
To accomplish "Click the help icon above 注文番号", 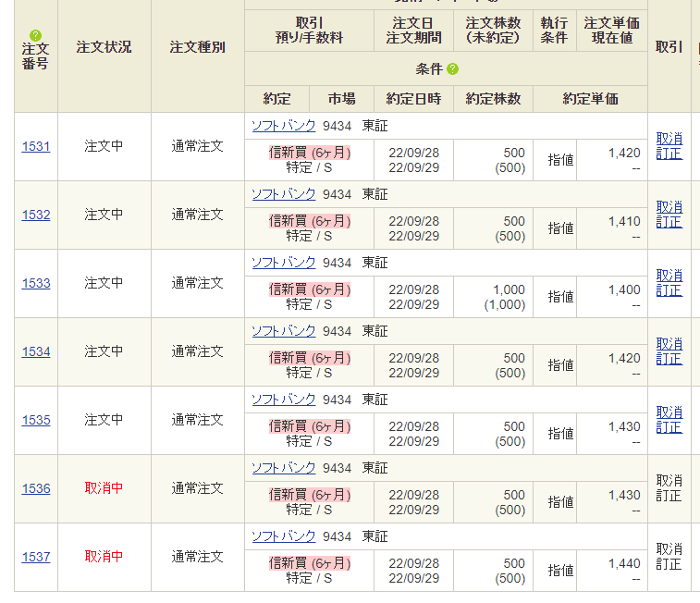I will 36,35.
